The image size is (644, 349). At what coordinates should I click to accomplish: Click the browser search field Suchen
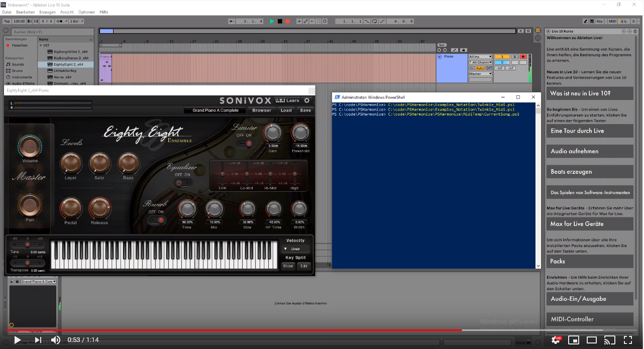52,32
